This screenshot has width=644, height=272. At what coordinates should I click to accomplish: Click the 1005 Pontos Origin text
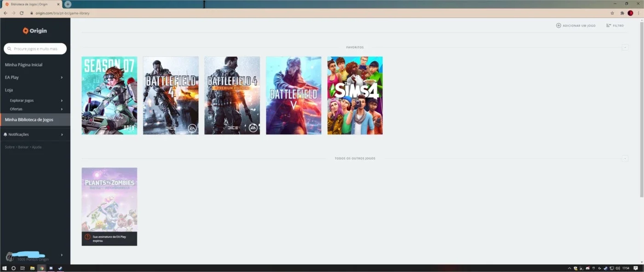click(33, 260)
